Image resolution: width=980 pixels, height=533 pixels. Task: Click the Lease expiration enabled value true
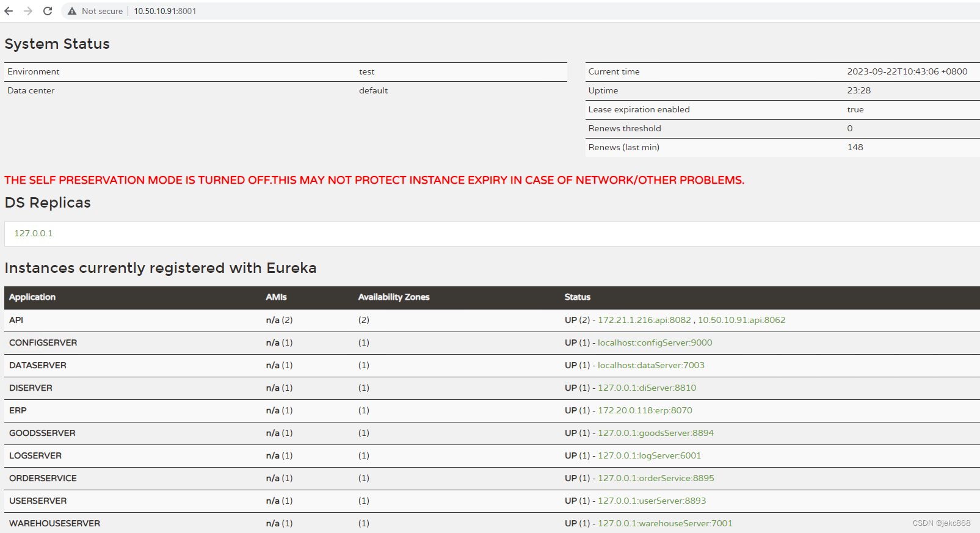pos(855,109)
